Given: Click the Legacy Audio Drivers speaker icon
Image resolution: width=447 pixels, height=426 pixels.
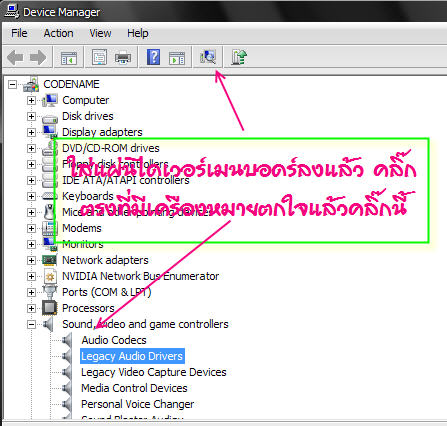Looking at the screenshot, I should pos(67,356).
